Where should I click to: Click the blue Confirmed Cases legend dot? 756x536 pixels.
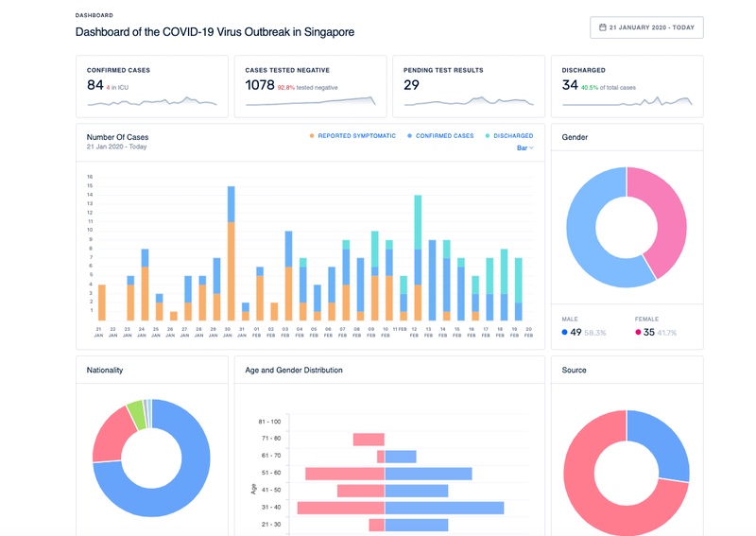click(x=409, y=136)
